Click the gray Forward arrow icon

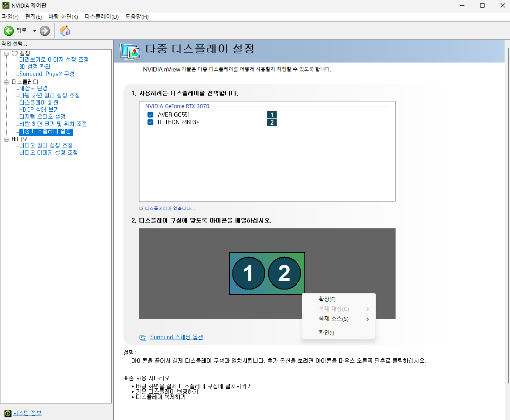[45, 31]
